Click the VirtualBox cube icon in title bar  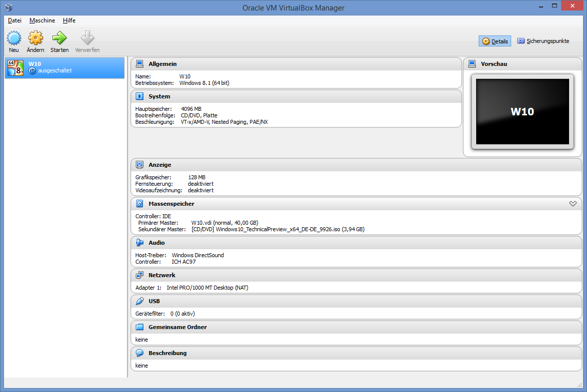click(8, 7)
